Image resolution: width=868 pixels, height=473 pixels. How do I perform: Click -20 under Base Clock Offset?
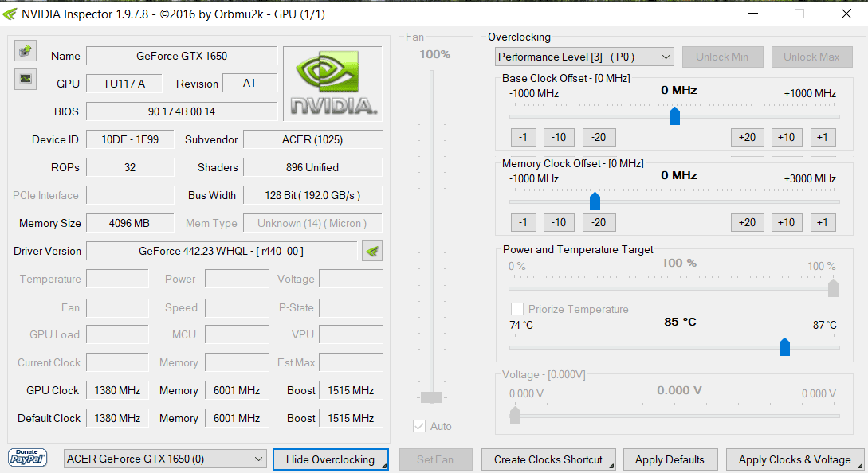coord(599,137)
